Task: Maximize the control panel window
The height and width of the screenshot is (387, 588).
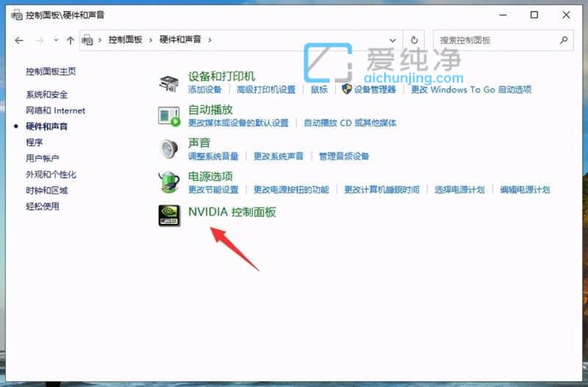Action: (534, 15)
